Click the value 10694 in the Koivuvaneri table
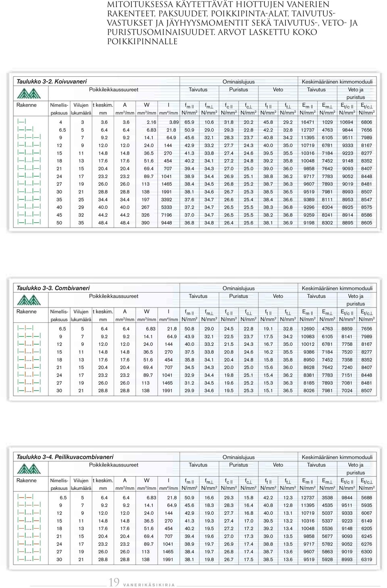Screen dimensions: 387x588 347,122
